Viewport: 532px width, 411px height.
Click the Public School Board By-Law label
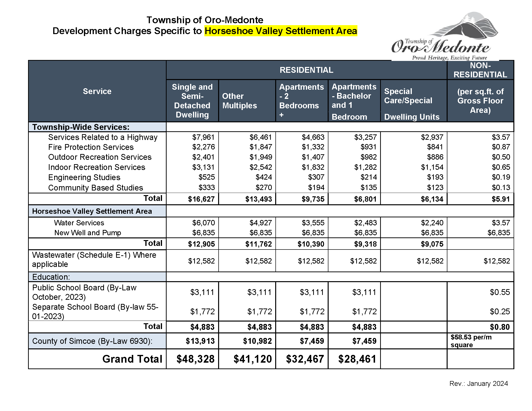(x=84, y=292)
